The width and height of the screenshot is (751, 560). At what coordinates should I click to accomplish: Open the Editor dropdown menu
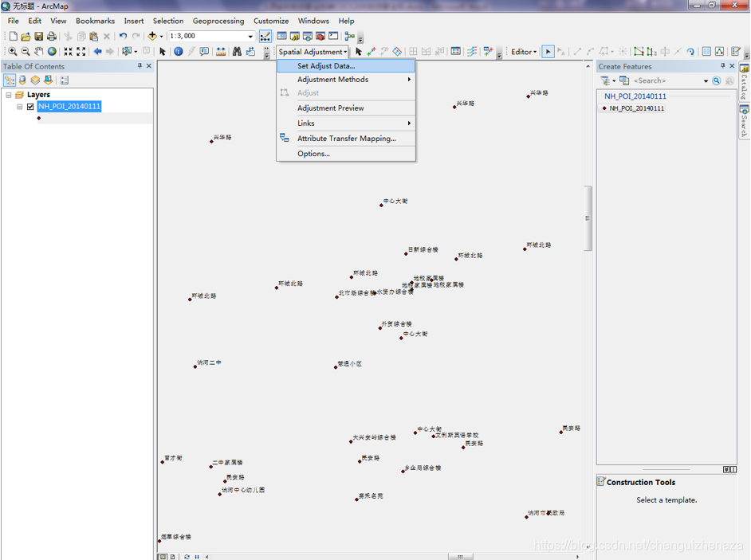pyautogui.click(x=524, y=52)
